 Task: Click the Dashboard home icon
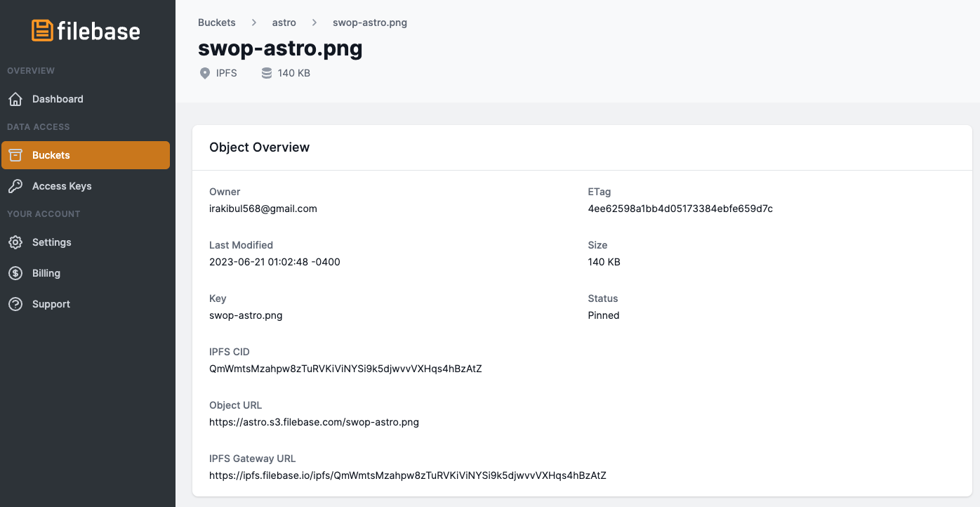[15, 99]
